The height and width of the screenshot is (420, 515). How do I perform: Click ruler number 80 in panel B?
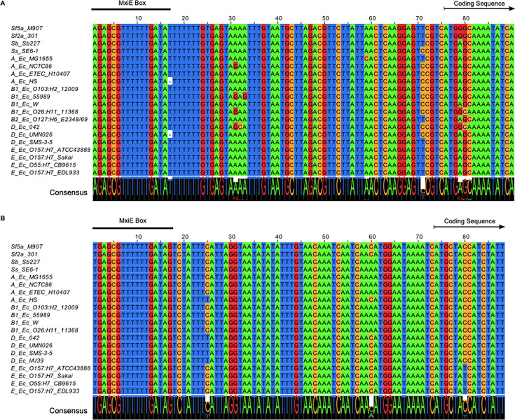pos(466,237)
